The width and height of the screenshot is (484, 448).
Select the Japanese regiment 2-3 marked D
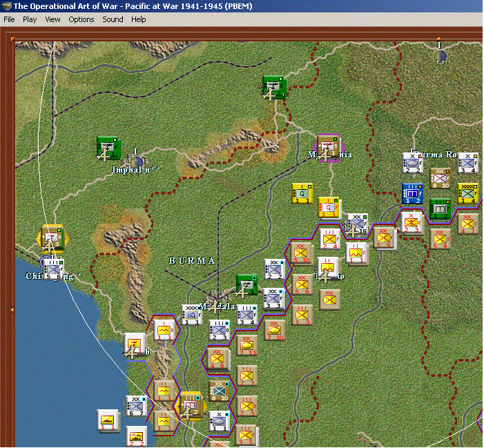pos(246,406)
